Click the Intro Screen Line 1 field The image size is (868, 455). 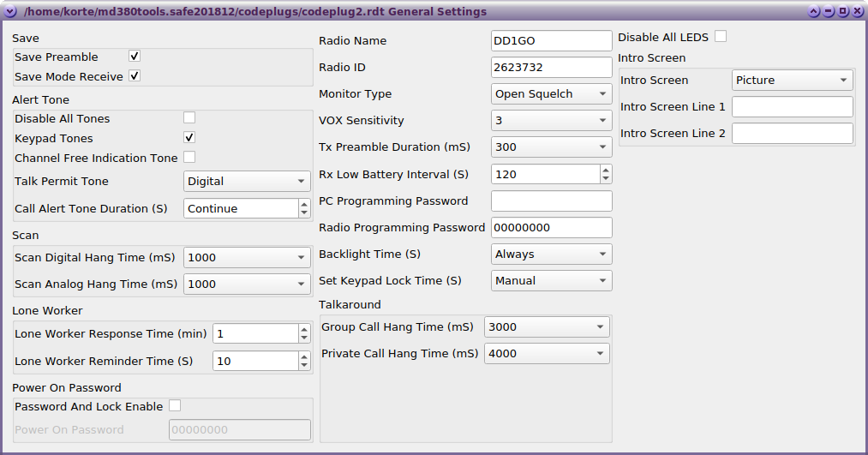792,107
